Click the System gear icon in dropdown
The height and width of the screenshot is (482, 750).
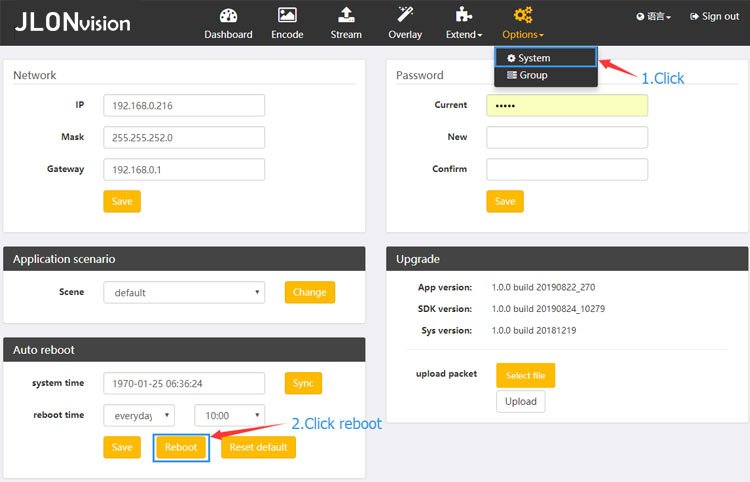pyautogui.click(x=511, y=58)
